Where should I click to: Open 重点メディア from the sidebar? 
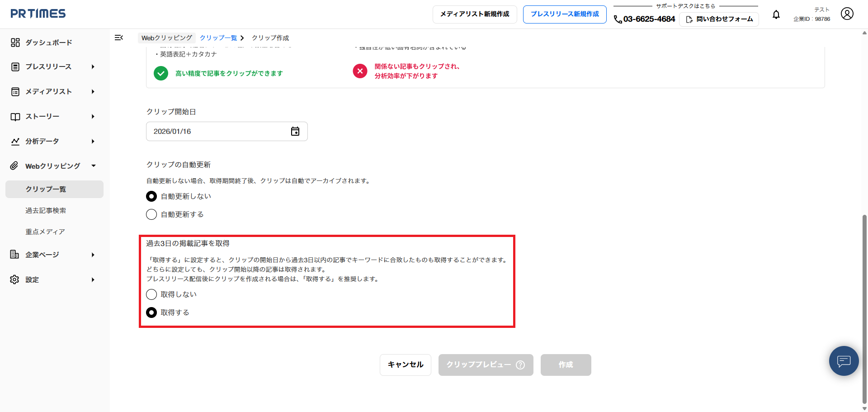point(46,231)
